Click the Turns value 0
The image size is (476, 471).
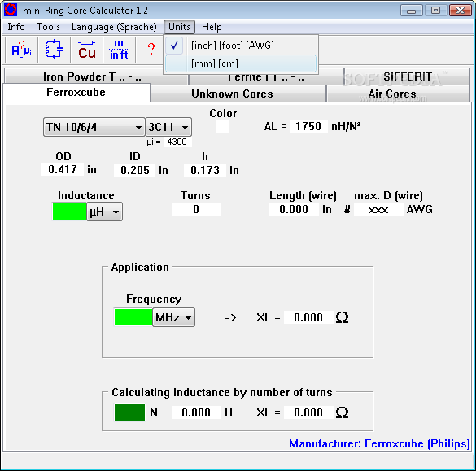tap(196, 209)
